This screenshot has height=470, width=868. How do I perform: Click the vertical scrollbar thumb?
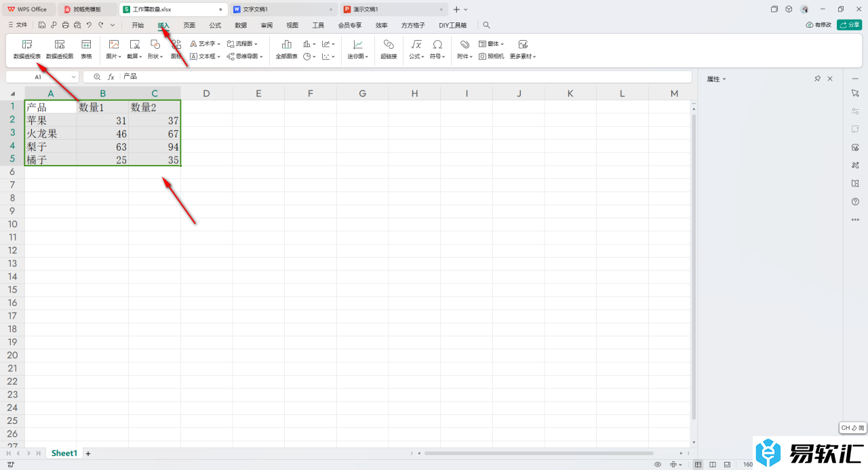pos(693,268)
